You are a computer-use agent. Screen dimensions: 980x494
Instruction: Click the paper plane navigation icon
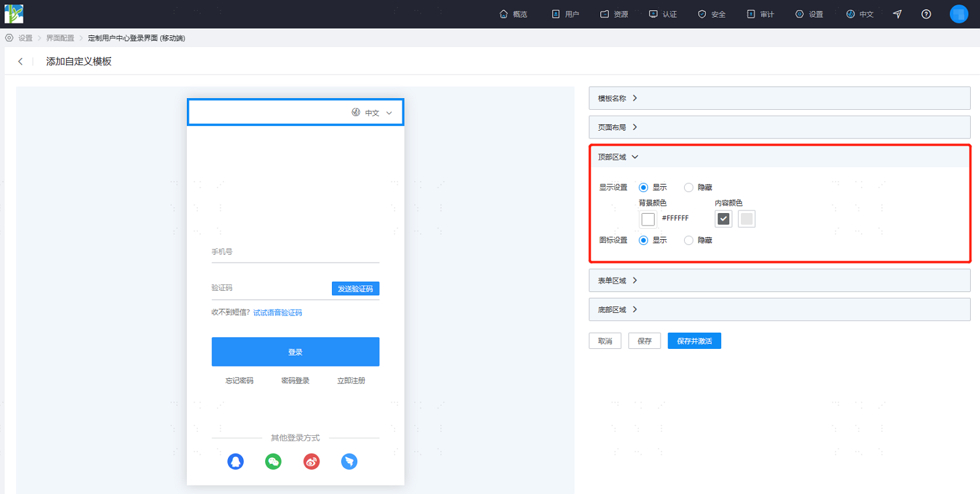898,14
